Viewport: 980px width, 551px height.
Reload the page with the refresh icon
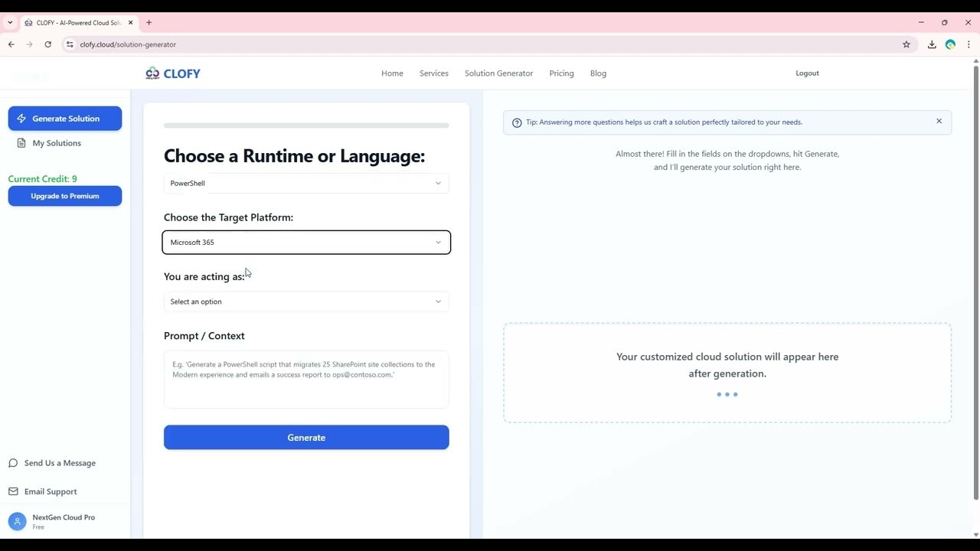(x=47, y=44)
